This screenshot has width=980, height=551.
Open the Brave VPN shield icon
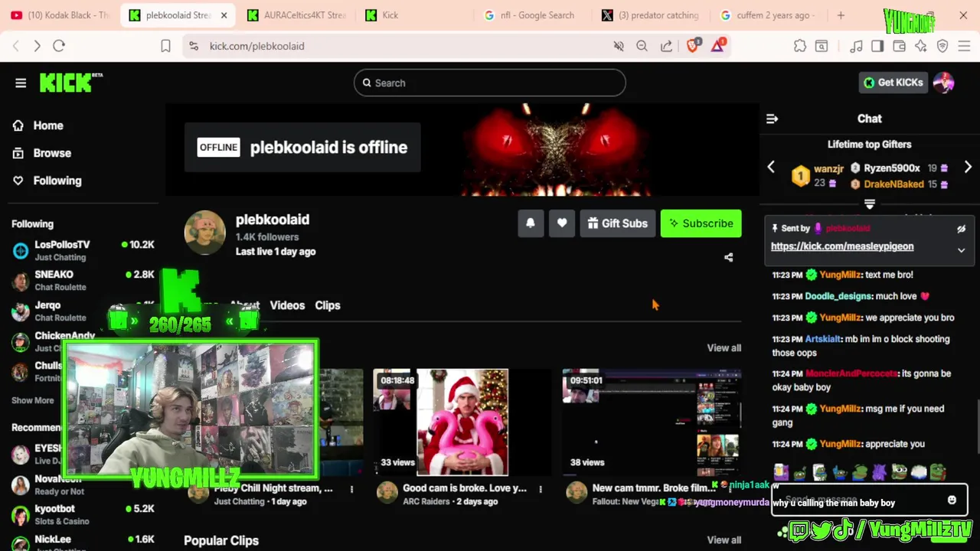942,46
